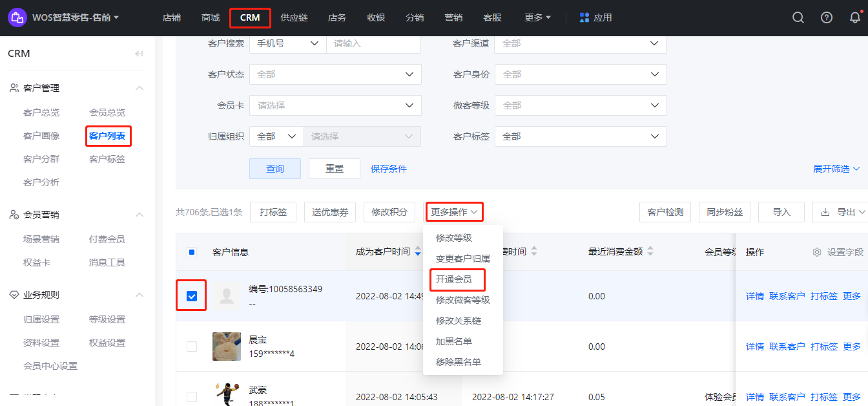
Task: Click the 客户搜索 text input field
Action: [373, 43]
